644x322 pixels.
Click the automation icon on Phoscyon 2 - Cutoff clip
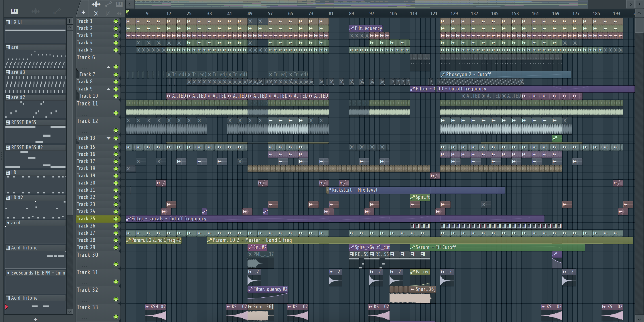443,75
